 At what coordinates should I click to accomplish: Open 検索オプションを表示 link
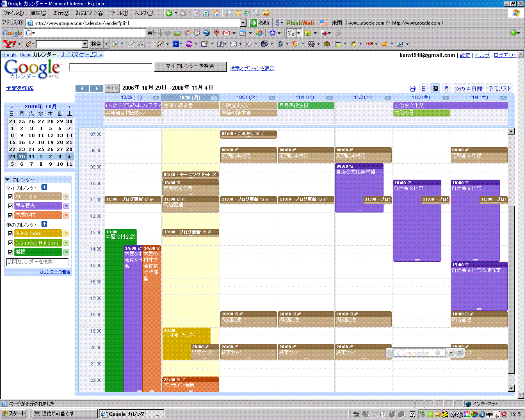[252, 68]
